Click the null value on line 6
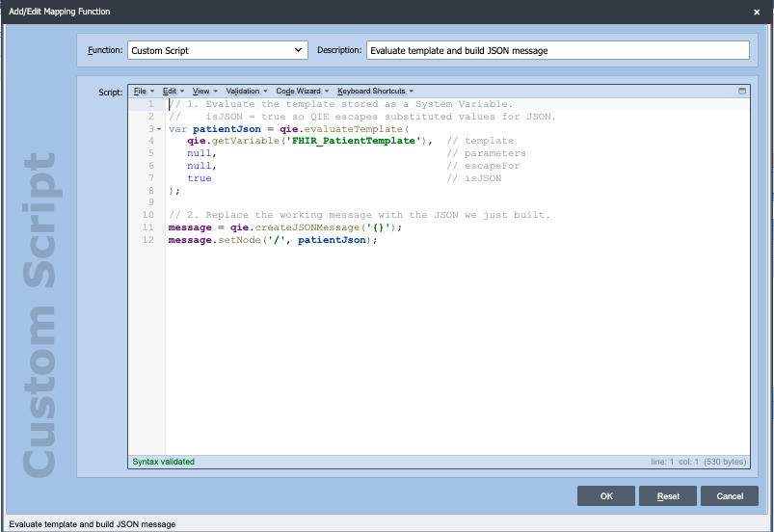The height and width of the screenshot is (532, 774). coord(200,166)
